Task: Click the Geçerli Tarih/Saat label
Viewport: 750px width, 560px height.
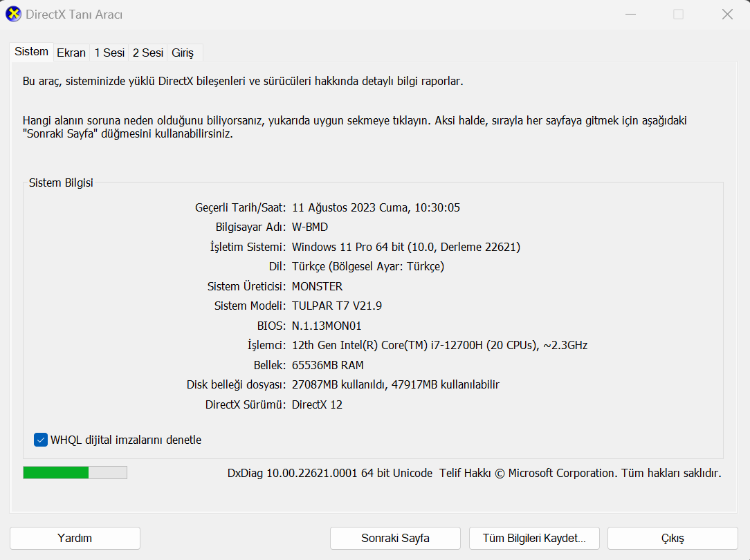Action: click(x=240, y=207)
